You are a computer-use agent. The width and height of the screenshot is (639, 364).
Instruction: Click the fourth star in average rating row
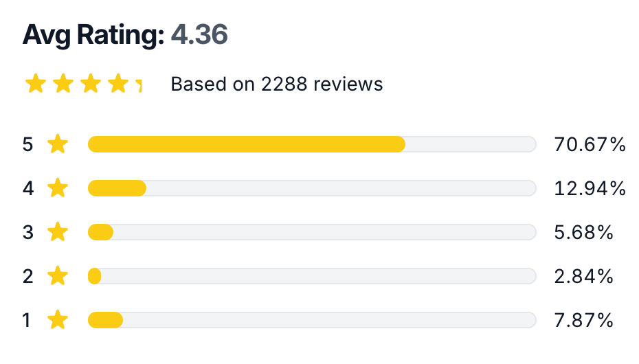(x=117, y=84)
